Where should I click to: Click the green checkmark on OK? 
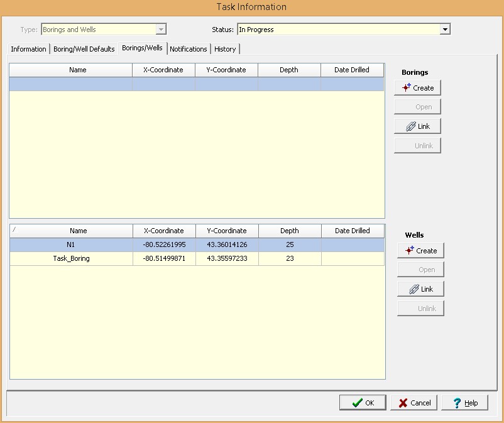tap(356, 403)
